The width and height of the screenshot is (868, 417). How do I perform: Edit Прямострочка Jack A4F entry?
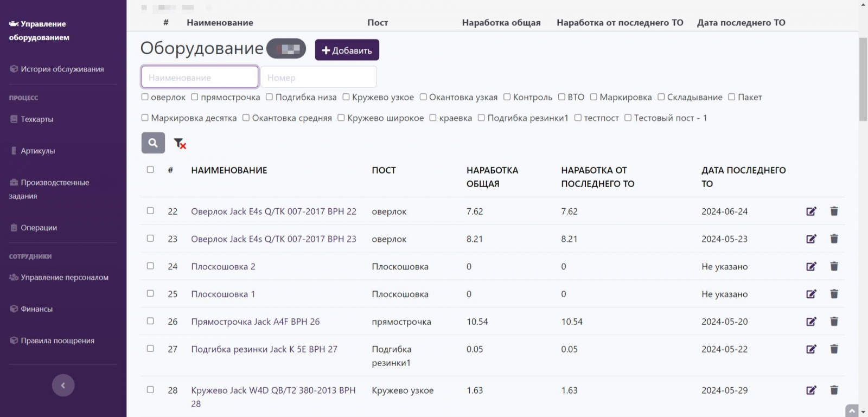point(811,322)
